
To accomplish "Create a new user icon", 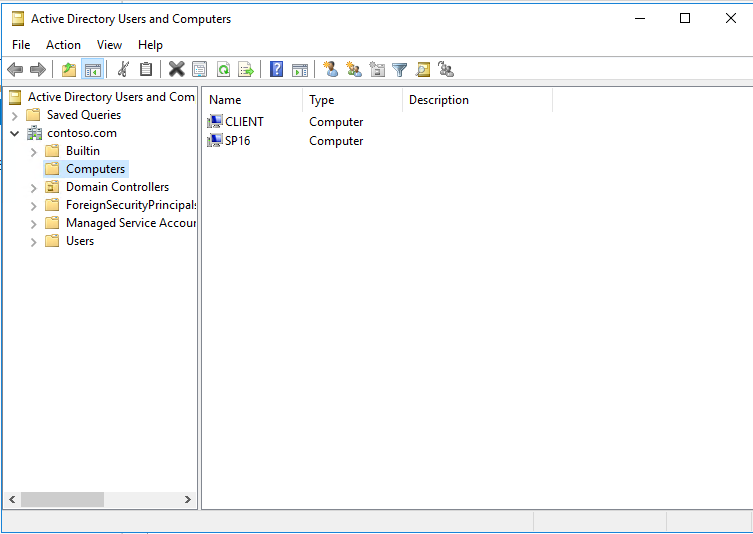I will point(330,70).
